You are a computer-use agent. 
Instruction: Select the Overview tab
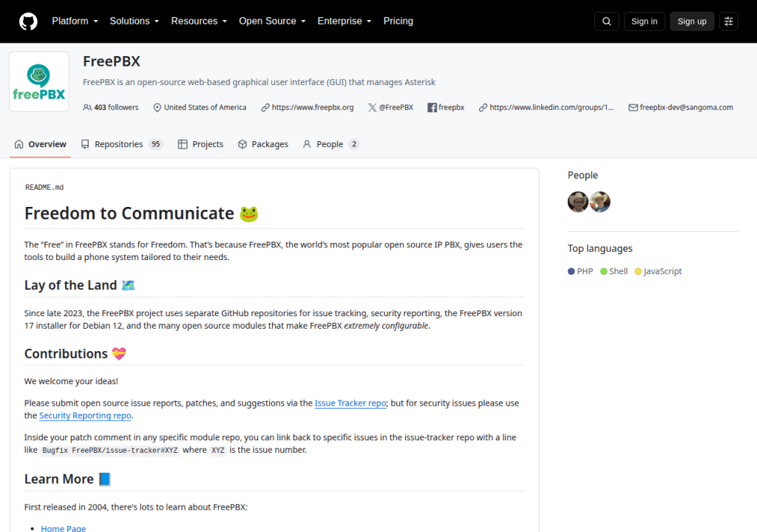coord(40,144)
